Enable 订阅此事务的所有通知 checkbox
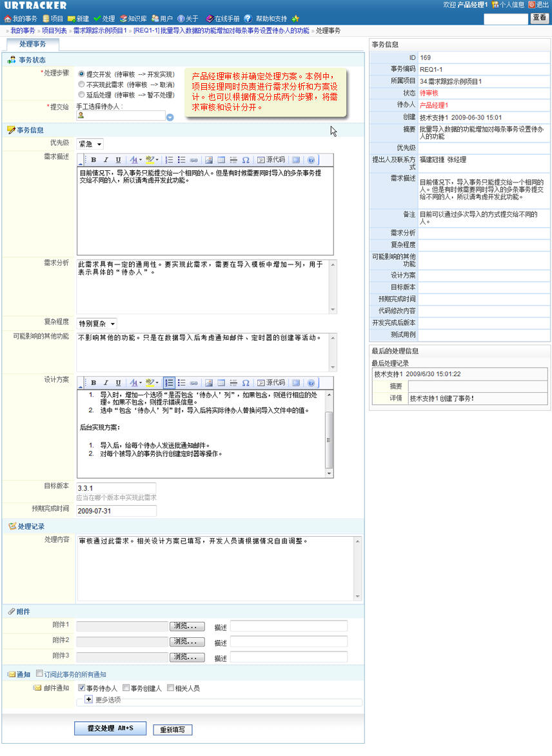 (x=39, y=673)
